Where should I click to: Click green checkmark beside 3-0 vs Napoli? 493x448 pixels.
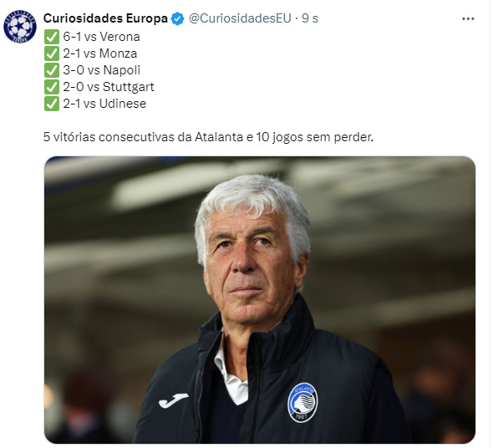click(x=52, y=70)
